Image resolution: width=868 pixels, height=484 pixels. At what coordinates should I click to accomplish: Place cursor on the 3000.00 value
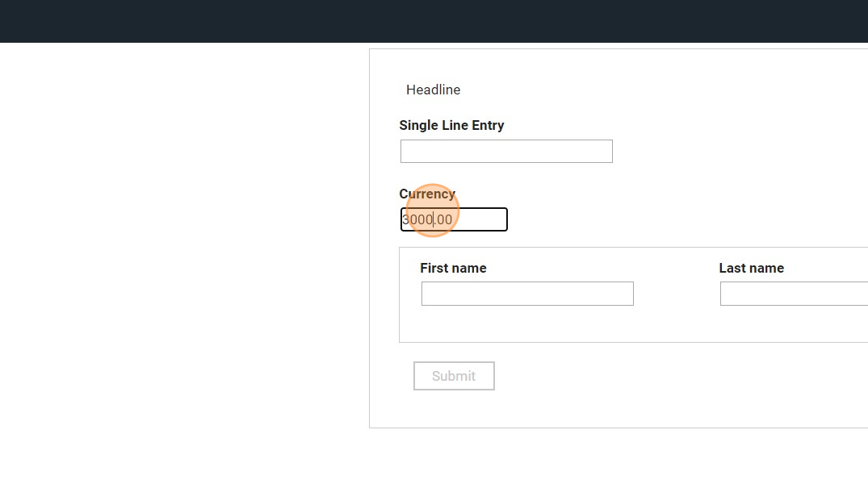coord(428,219)
